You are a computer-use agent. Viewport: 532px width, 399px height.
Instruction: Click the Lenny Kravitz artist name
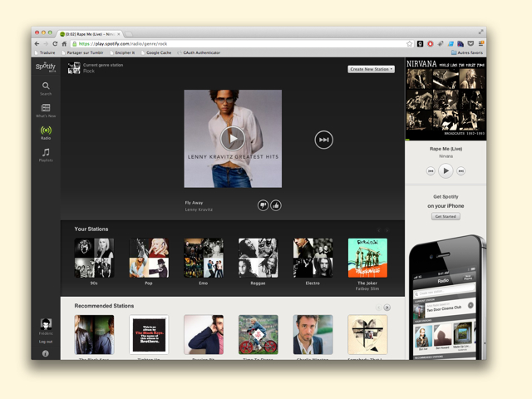pyautogui.click(x=199, y=209)
